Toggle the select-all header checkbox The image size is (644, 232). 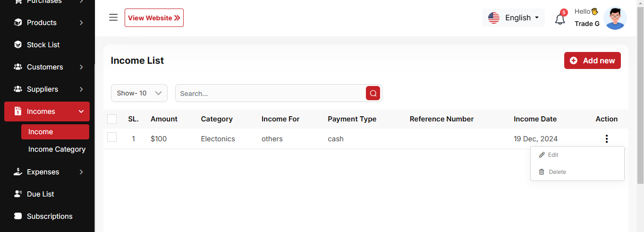tap(112, 119)
